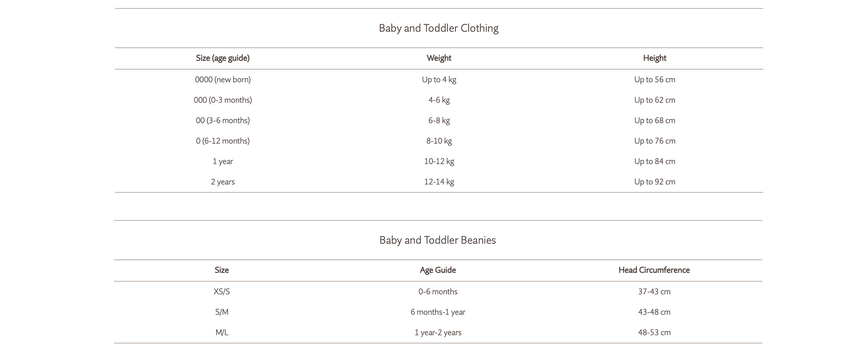
Task: Select the 00 (3-6 months) size
Action: click(223, 121)
